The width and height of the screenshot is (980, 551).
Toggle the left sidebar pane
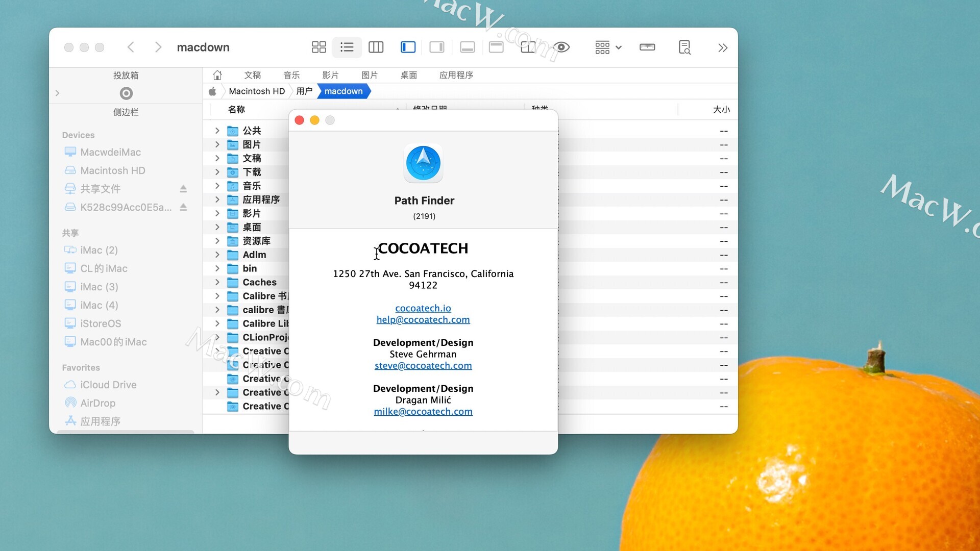(x=408, y=47)
